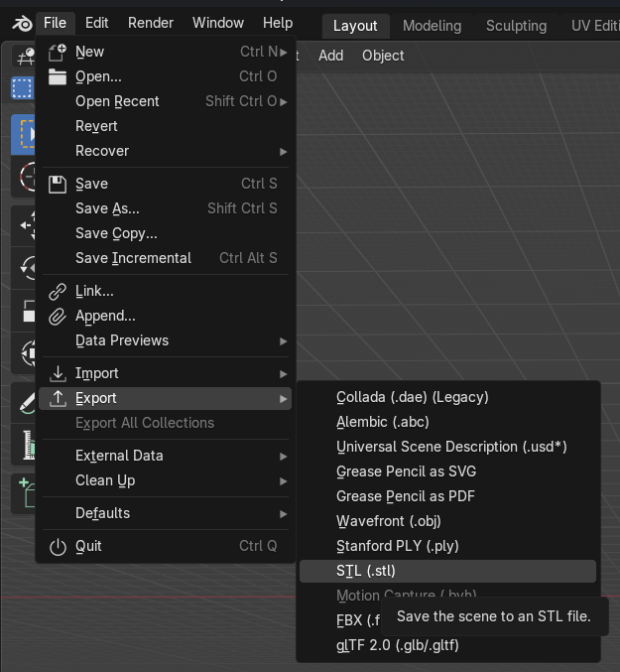Choose Quit in the File menu
Image resolution: width=620 pixels, height=672 pixels.
166,546
